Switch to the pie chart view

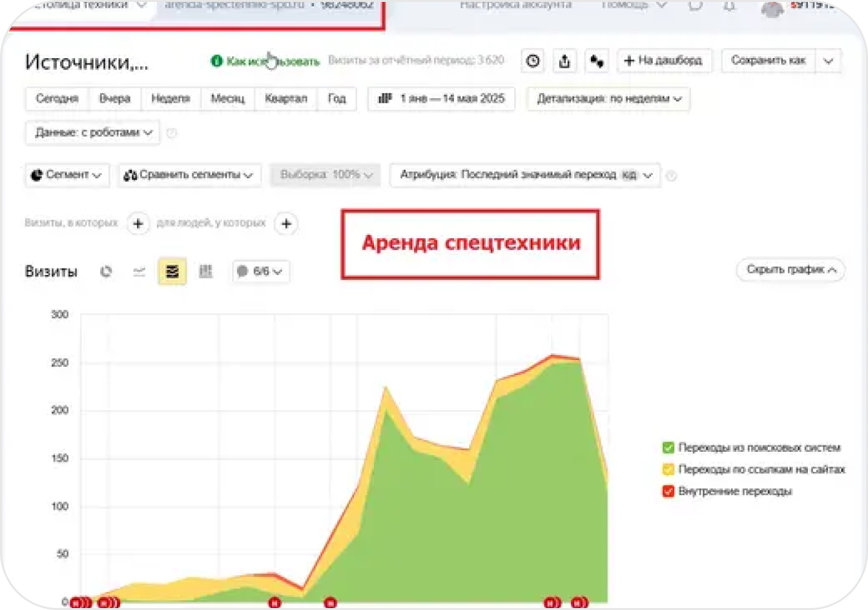tap(106, 272)
